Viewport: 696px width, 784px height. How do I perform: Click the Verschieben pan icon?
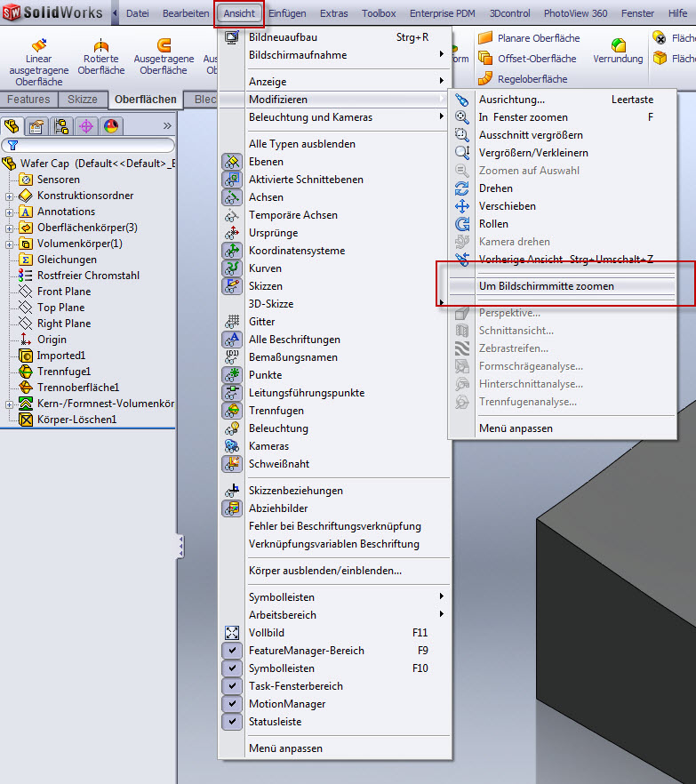(x=462, y=206)
